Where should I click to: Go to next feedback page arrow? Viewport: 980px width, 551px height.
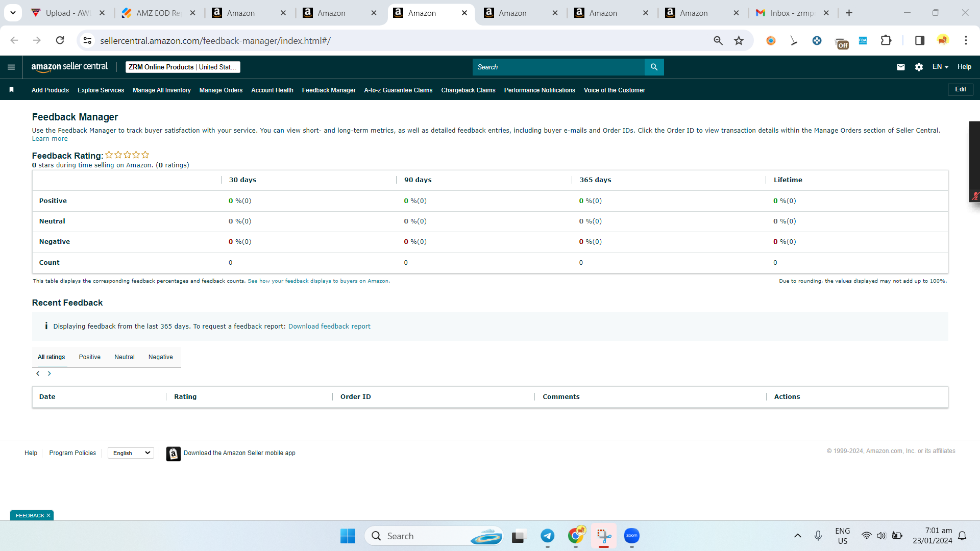(x=50, y=373)
